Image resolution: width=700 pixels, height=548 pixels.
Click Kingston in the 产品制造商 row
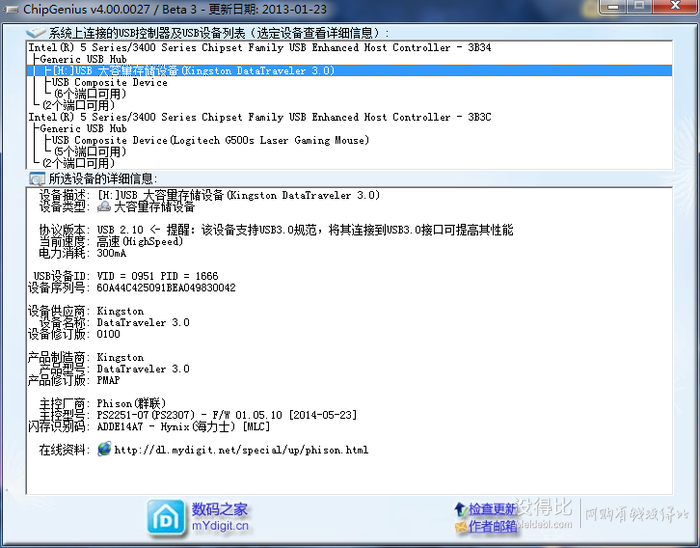(x=120, y=357)
